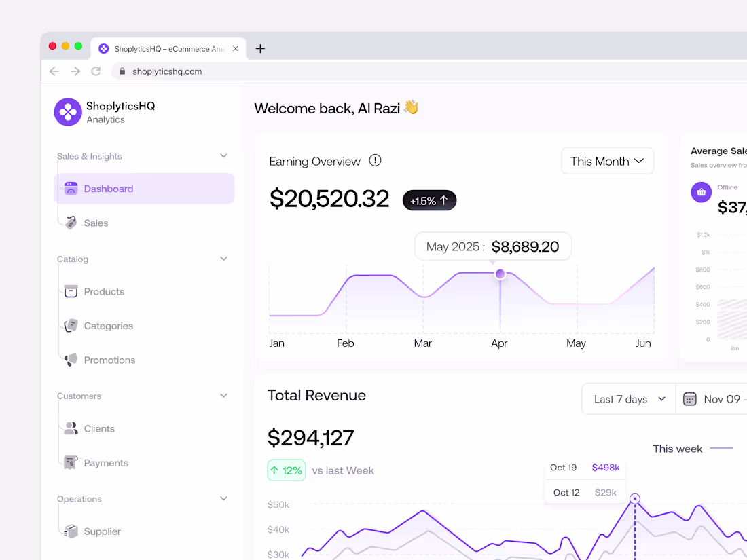Viewport: 747px width, 560px height.
Task: Select the Sales link in the sidebar
Action: [x=96, y=223]
